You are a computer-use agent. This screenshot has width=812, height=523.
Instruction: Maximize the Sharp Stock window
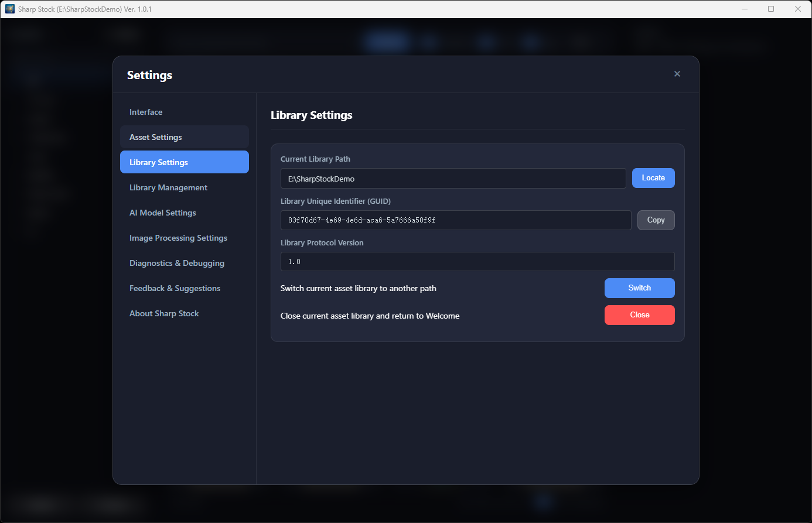pyautogui.click(x=771, y=9)
